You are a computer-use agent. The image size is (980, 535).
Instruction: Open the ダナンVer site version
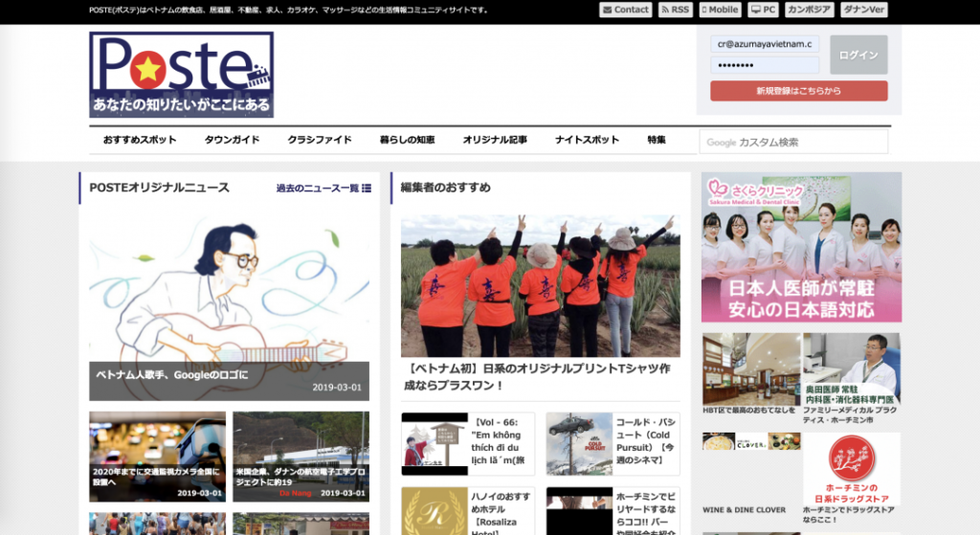tap(864, 10)
